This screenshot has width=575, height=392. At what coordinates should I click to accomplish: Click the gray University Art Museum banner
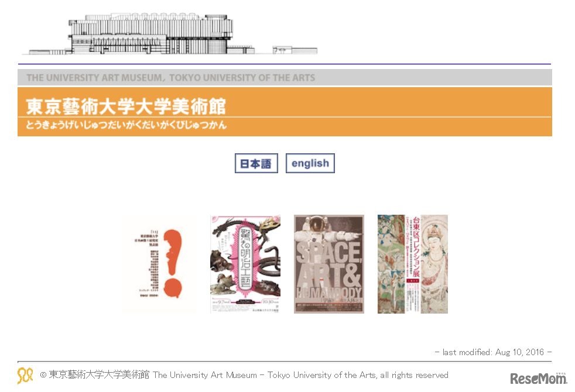click(285, 77)
